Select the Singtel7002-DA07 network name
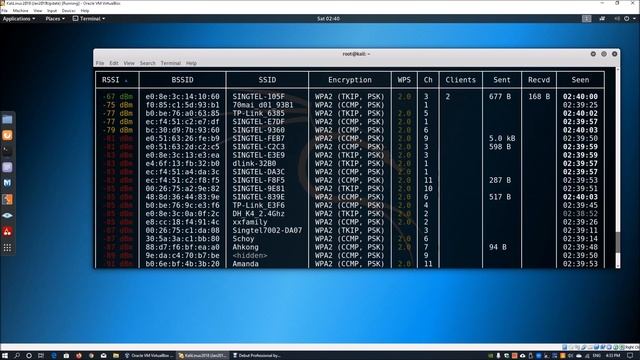The height and width of the screenshot is (360, 640). click(x=267, y=231)
